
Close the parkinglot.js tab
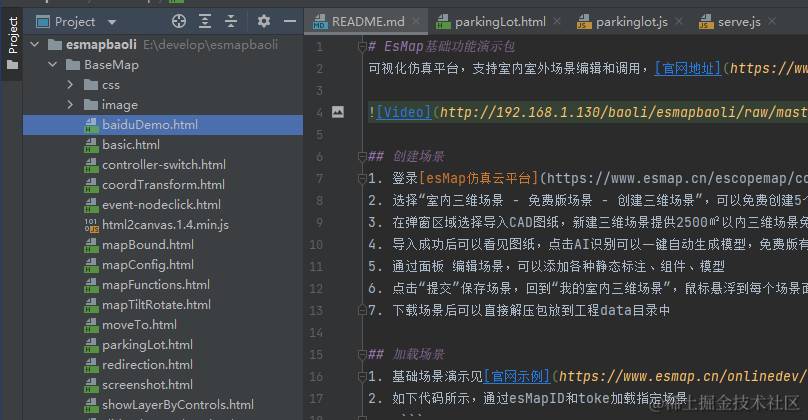[679, 21]
